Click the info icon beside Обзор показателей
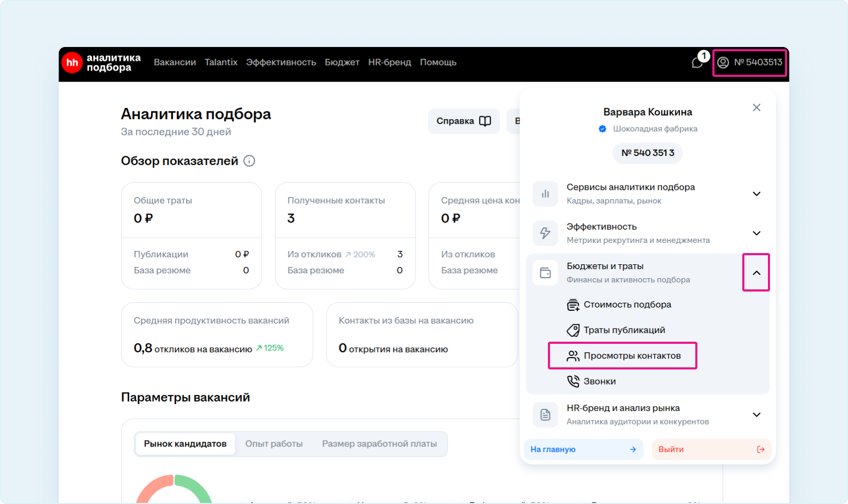This screenshot has height=504, width=848. (x=249, y=161)
